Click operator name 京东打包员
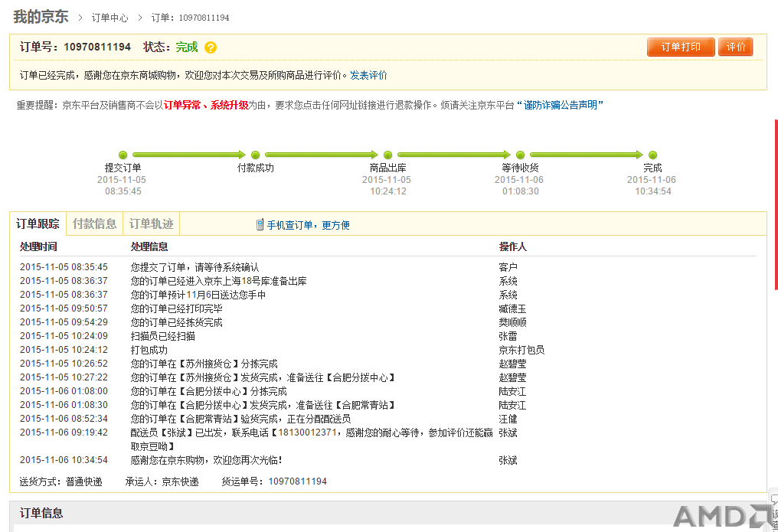 [521, 350]
